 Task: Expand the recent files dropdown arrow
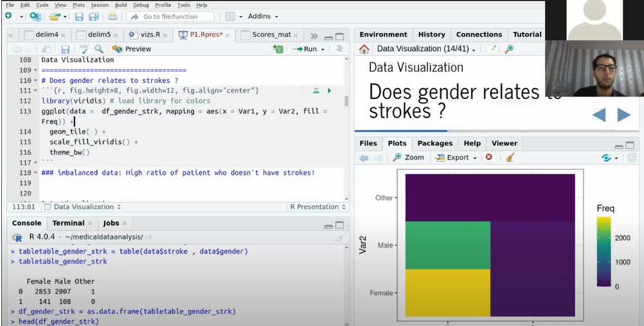pyautogui.click(x=65, y=17)
